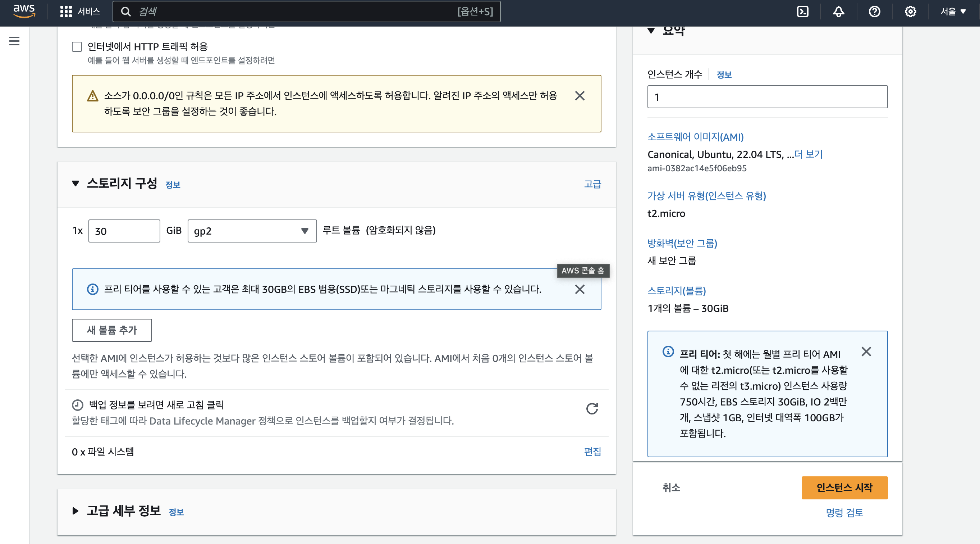Expand the 고급 세부 정보 section
Image resolution: width=980 pixels, height=544 pixels.
coord(75,511)
